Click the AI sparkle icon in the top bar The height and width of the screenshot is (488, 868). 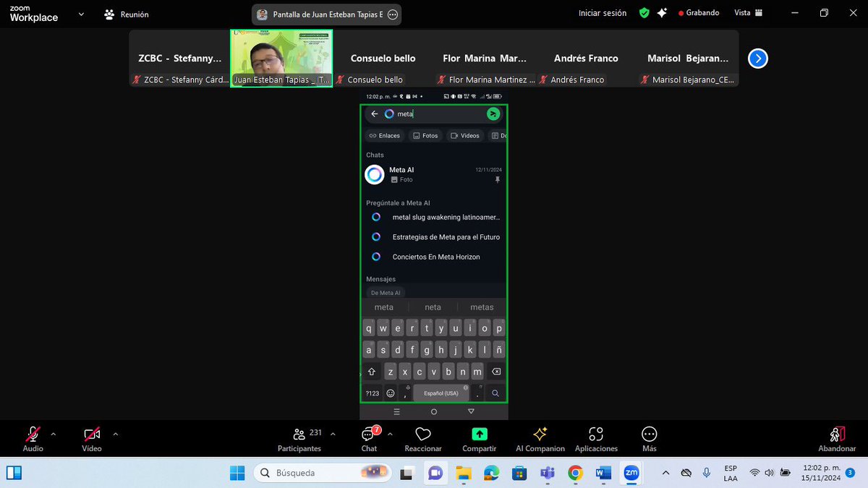point(662,13)
